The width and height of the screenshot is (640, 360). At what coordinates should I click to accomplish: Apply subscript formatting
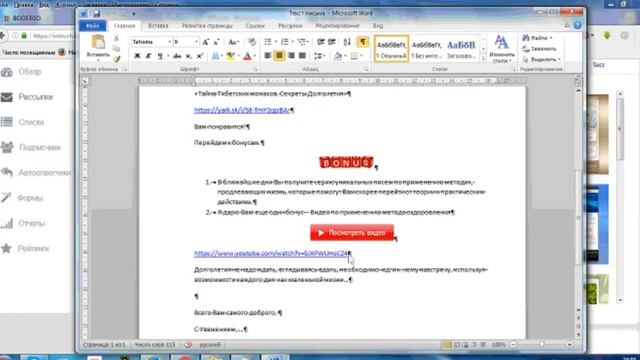pyautogui.click(x=188, y=56)
